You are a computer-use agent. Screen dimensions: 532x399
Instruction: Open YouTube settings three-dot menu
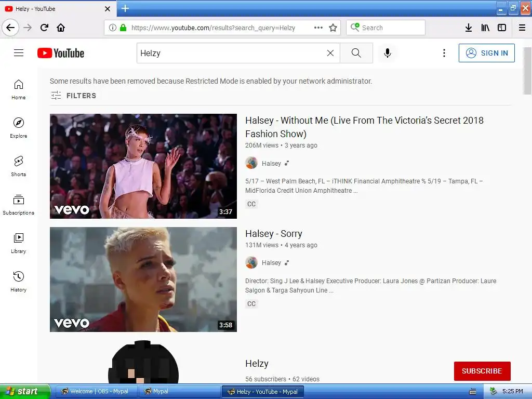pos(444,53)
